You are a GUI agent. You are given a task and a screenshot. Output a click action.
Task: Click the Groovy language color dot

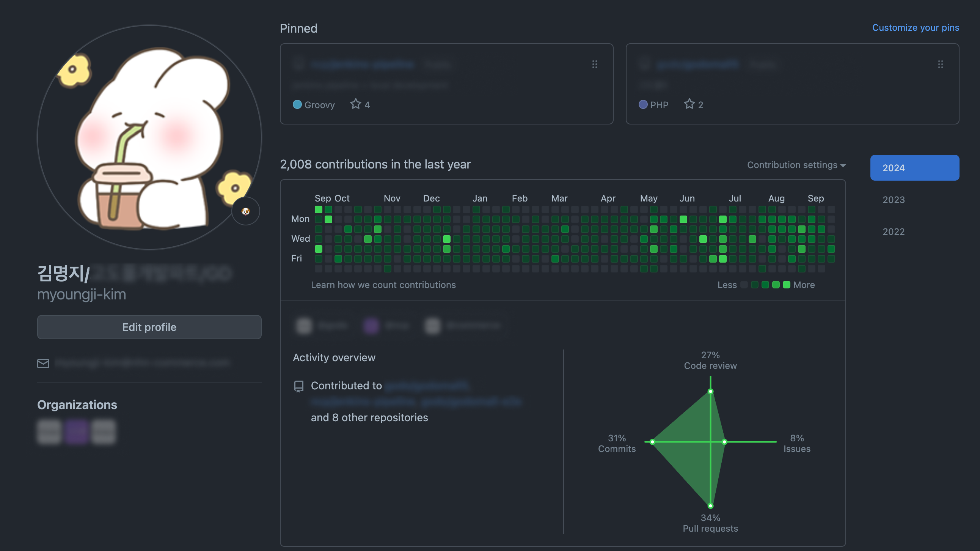297,104
